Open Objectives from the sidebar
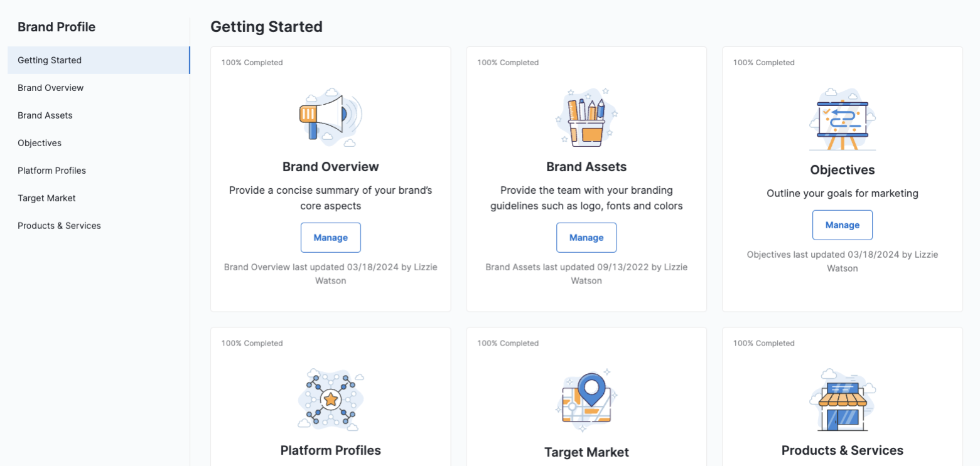Image resolution: width=980 pixels, height=466 pixels. 40,143
